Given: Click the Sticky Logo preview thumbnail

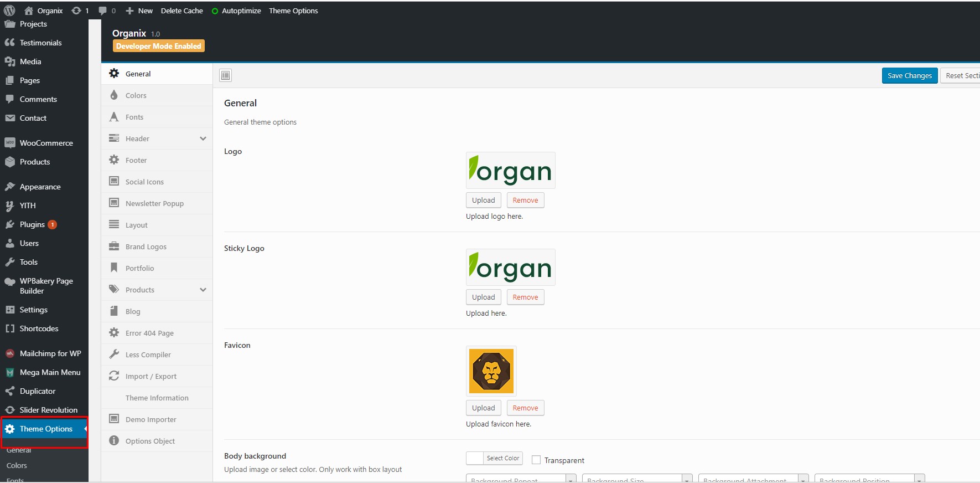Looking at the screenshot, I should (511, 268).
